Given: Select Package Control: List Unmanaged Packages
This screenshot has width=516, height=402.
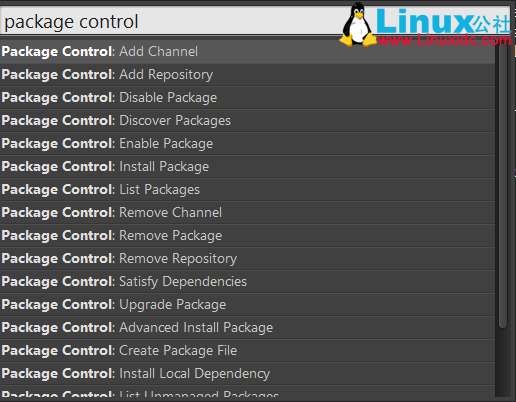Looking at the screenshot, I should [x=247, y=391].
